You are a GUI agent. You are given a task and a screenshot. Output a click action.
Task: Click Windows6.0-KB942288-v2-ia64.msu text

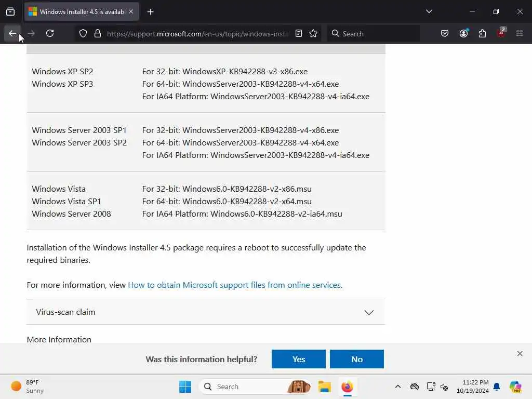[x=276, y=214]
